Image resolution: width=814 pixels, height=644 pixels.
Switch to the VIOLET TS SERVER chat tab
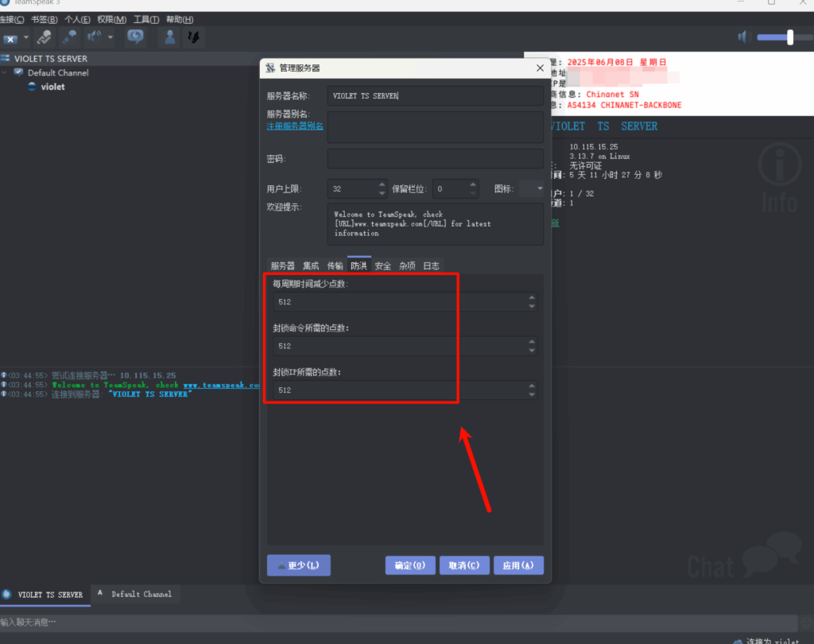tap(45, 595)
